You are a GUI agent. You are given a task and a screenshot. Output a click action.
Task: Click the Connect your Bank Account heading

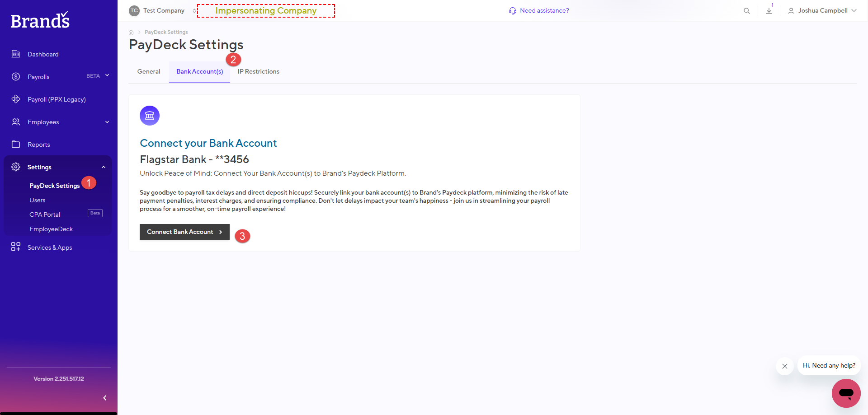[x=208, y=143]
